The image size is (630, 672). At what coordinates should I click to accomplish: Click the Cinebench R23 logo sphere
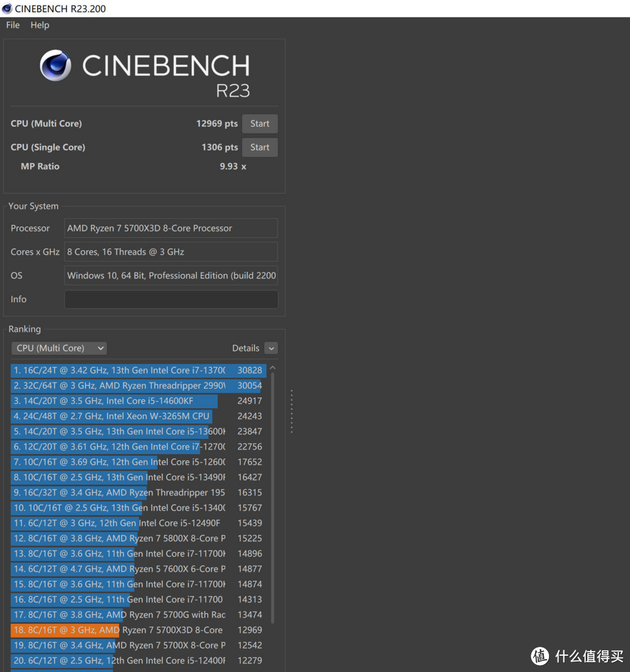tap(56, 65)
